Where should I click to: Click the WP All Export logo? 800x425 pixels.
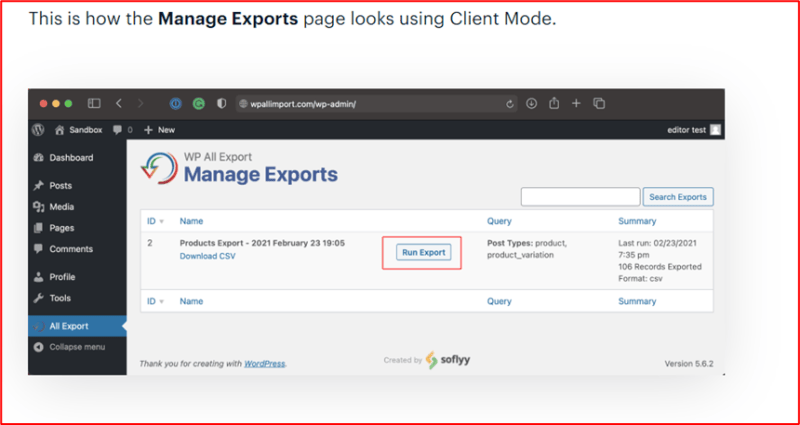tap(159, 168)
